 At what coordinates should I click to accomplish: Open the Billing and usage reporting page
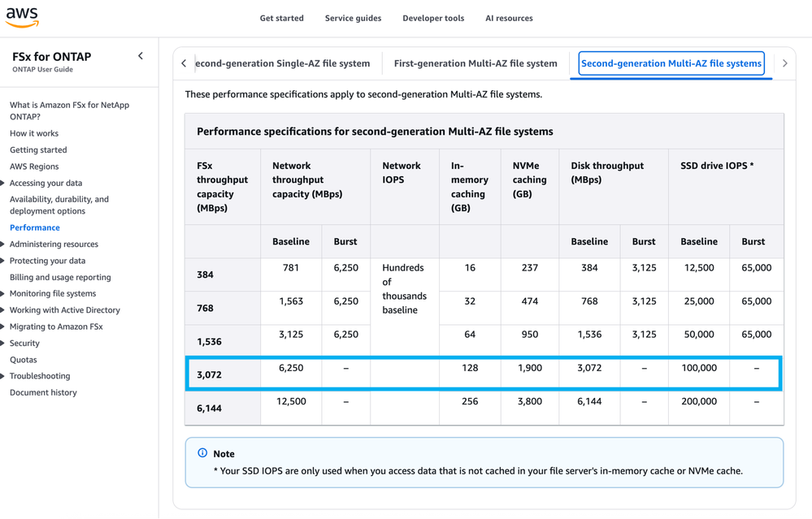coord(60,277)
